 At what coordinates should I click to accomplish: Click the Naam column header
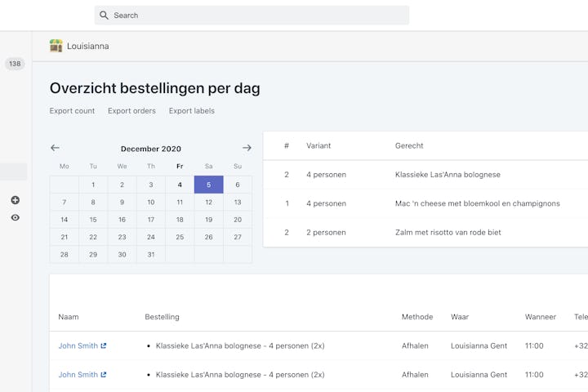[69, 317]
